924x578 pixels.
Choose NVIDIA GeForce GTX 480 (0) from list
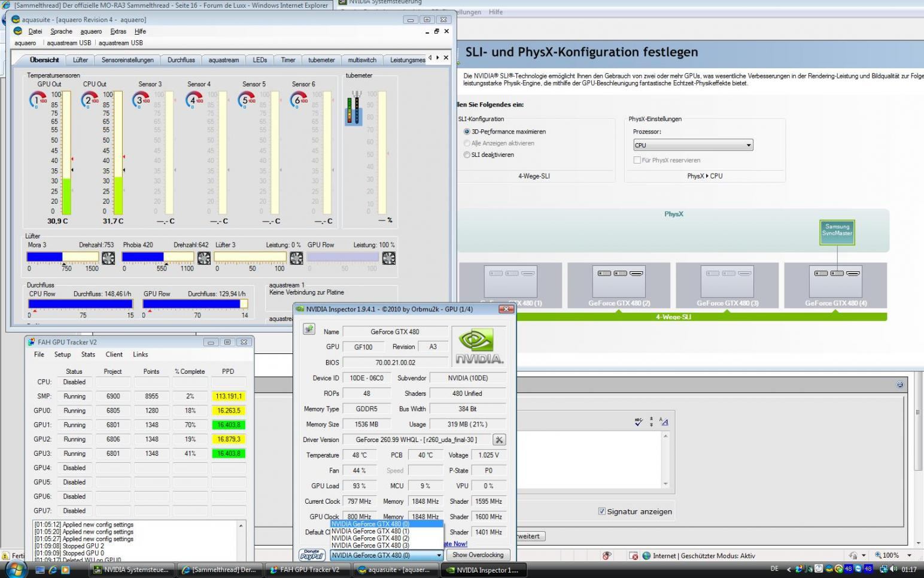(387, 524)
